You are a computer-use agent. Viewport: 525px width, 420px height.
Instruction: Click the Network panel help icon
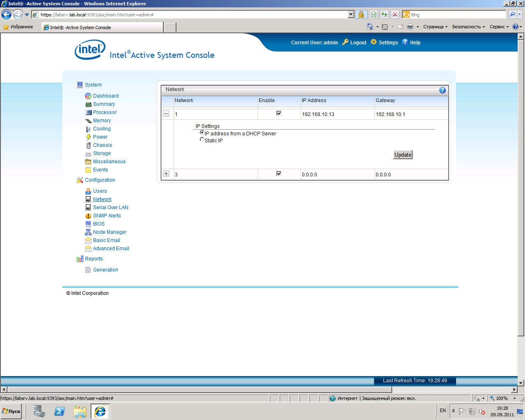pyautogui.click(x=442, y=90)
